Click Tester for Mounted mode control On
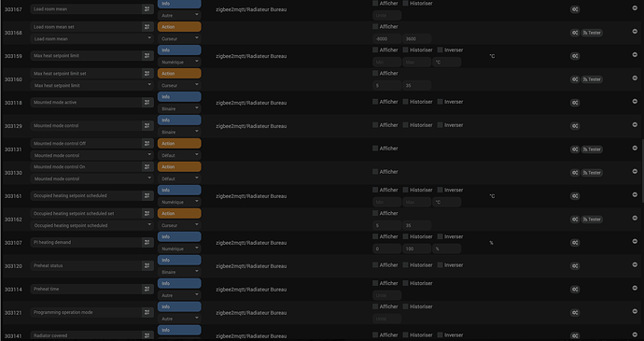 pyautogui.click(x=592, y=173)
